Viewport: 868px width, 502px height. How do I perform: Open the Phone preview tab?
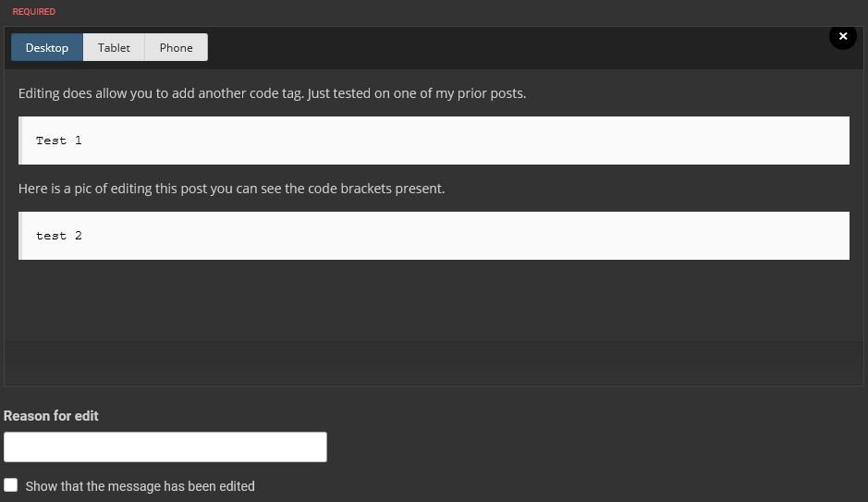pos(176,47)
